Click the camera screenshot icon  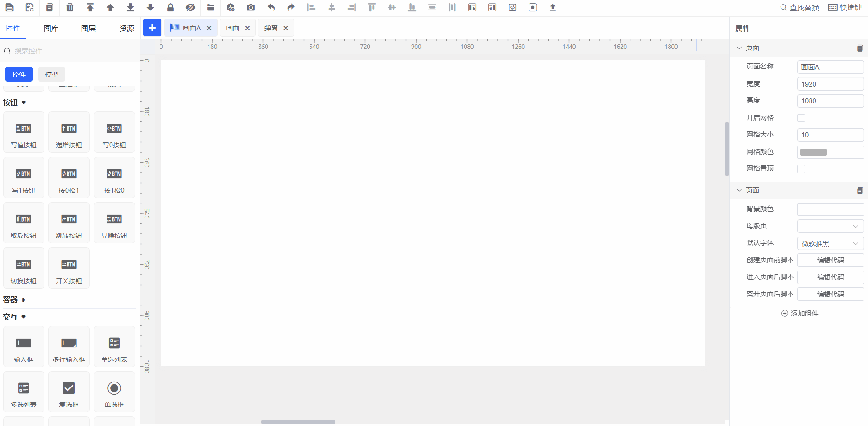[x=251, y=7]
